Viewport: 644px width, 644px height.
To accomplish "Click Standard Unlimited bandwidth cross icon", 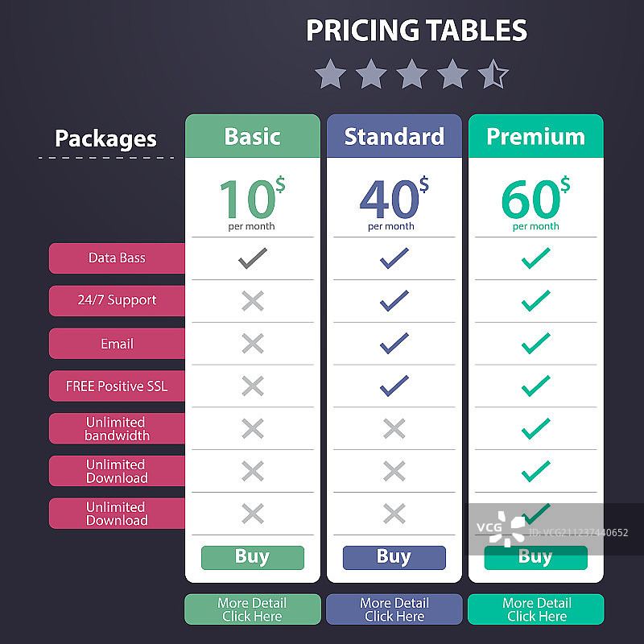I will (394, 429).
